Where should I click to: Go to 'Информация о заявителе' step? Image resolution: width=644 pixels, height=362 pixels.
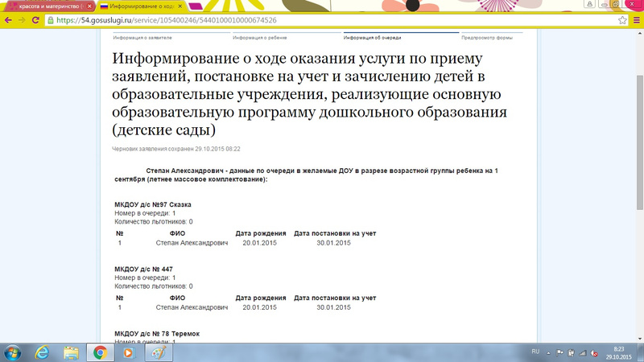click(142, 38)
